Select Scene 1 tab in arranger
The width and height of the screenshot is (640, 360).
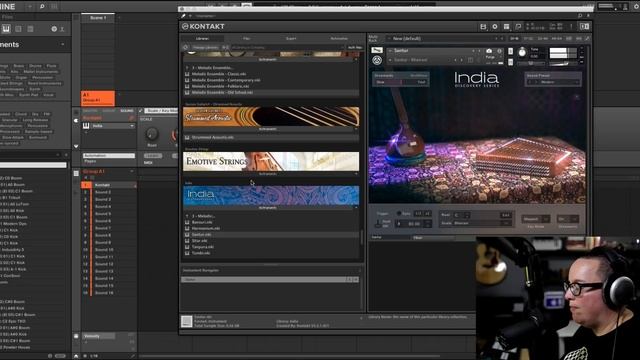coord(98,18)
